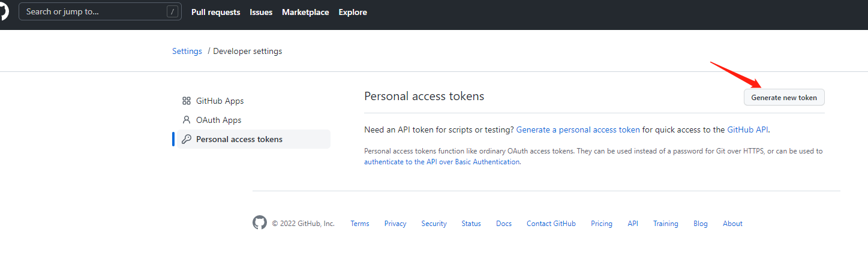Viewport: 868px width, 262px height.
Task: Open the Security footer link
Action: point(434,224)
